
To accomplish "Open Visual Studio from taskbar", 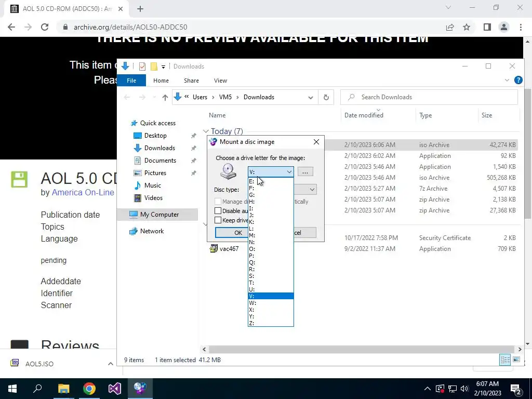I will point(115,389).
